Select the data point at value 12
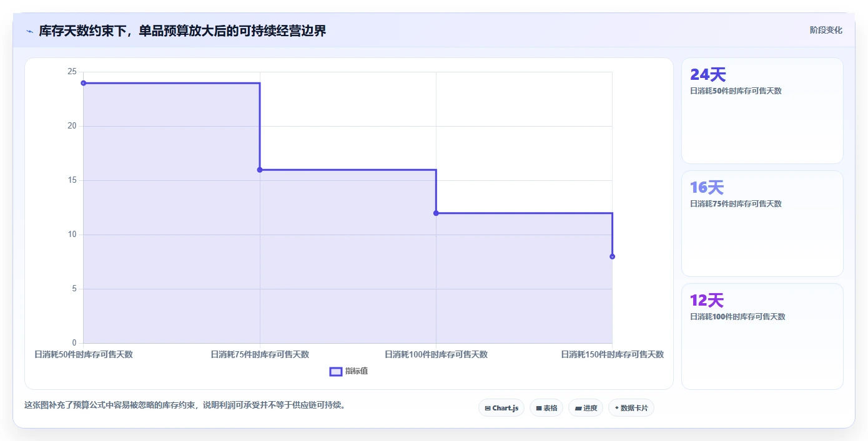Screen dimensions: 868x441 tap(436, 213)
